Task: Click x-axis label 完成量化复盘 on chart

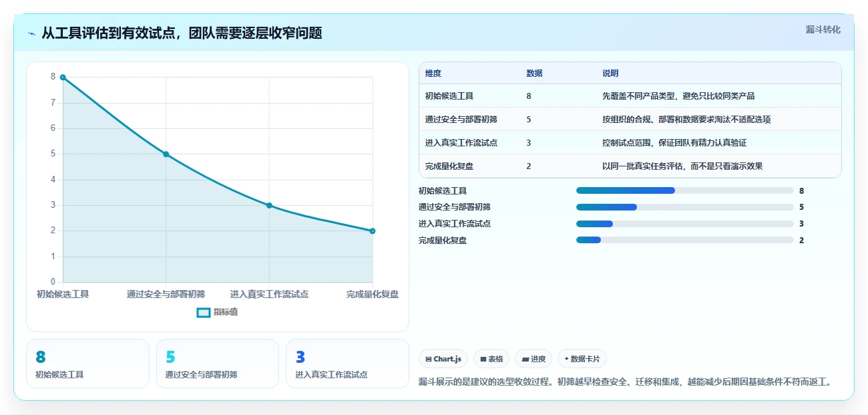Action: [373, 294]
